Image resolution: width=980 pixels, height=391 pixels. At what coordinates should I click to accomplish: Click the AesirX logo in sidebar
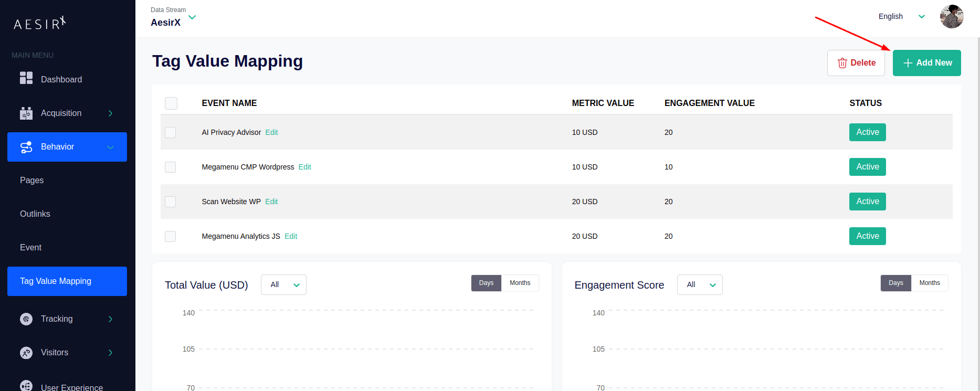click(x=39, y=24)
